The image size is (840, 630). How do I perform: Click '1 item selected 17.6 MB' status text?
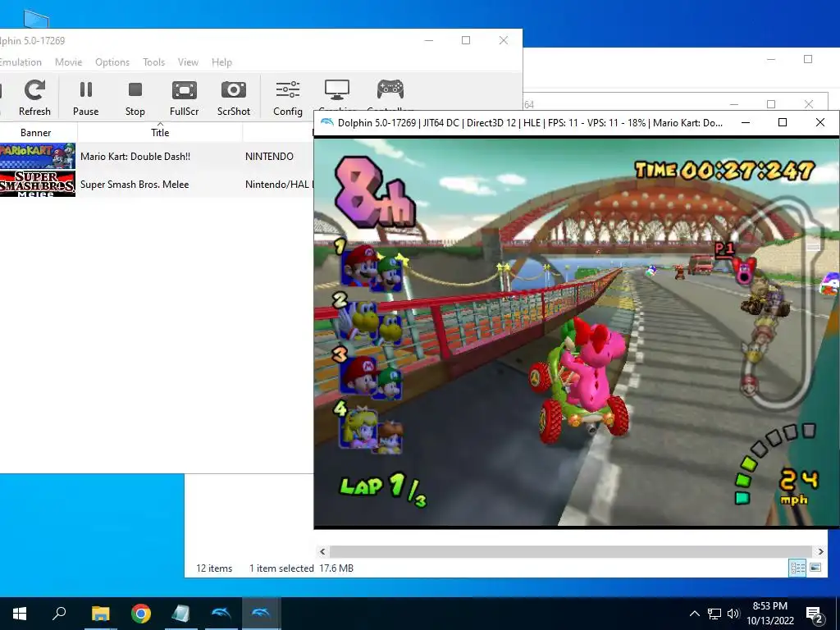[x=301, y=568]
